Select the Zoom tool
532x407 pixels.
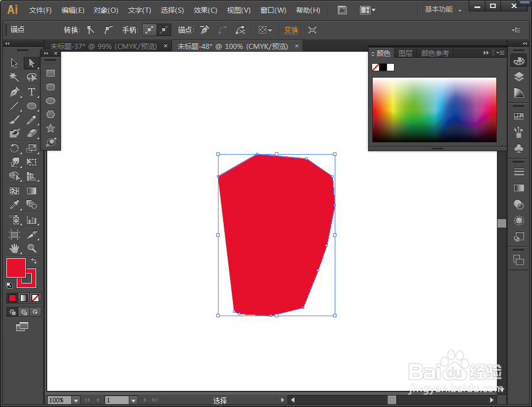pos(31,248)
